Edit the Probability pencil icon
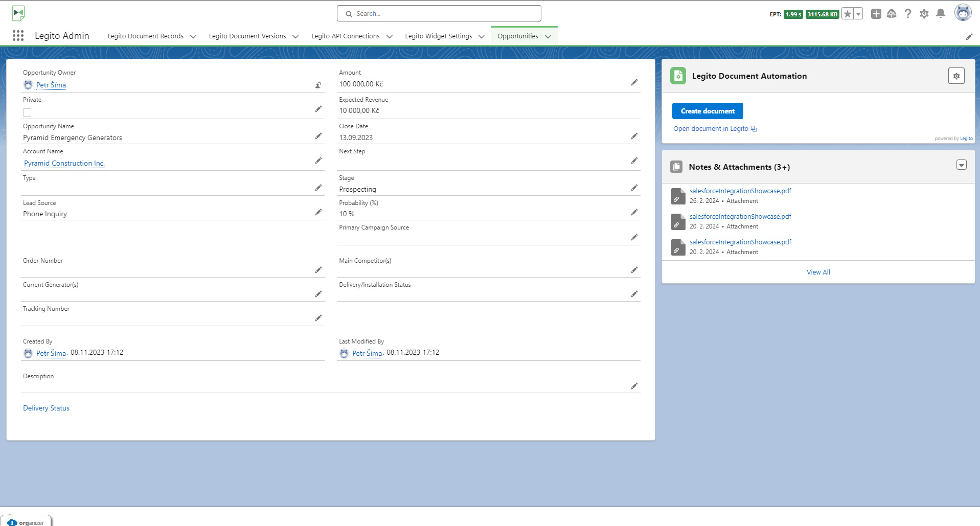 (x=634, y=212)
